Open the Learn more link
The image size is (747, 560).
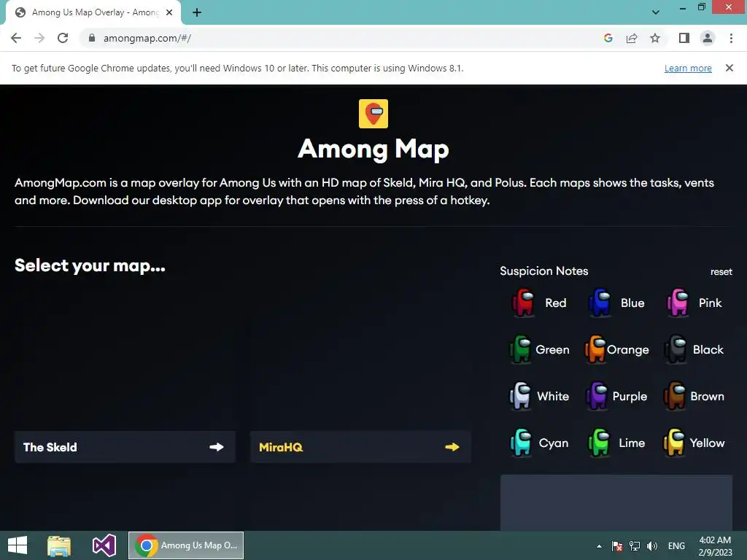[688, 68]
